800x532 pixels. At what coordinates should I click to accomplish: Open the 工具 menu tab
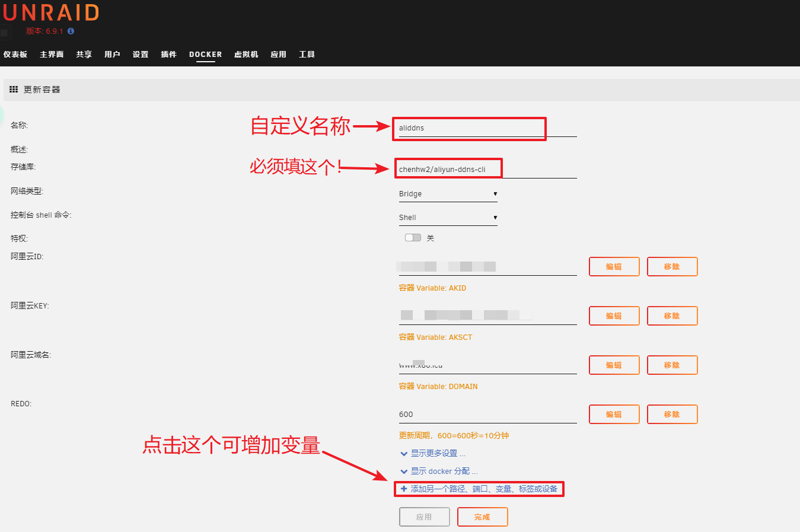coord(307,54)
